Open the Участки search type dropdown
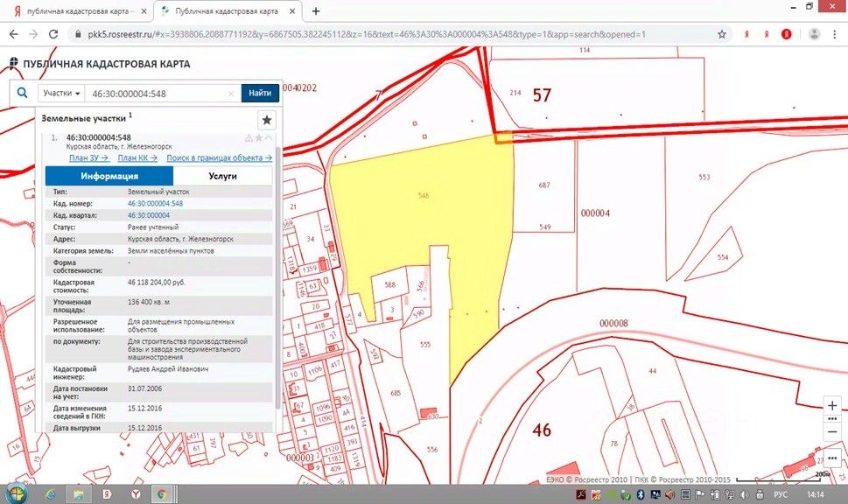This screenshot has height=504, width=848. [61, 93]
